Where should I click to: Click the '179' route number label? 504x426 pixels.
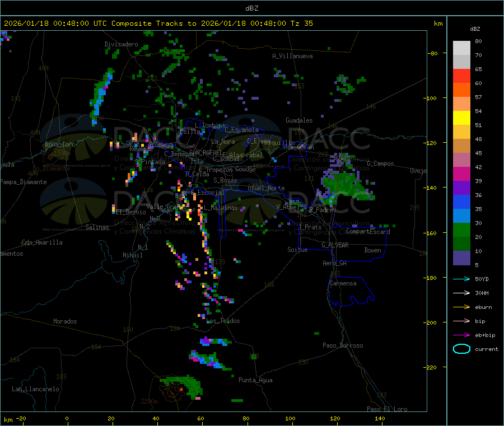click(x=220, y=262)
